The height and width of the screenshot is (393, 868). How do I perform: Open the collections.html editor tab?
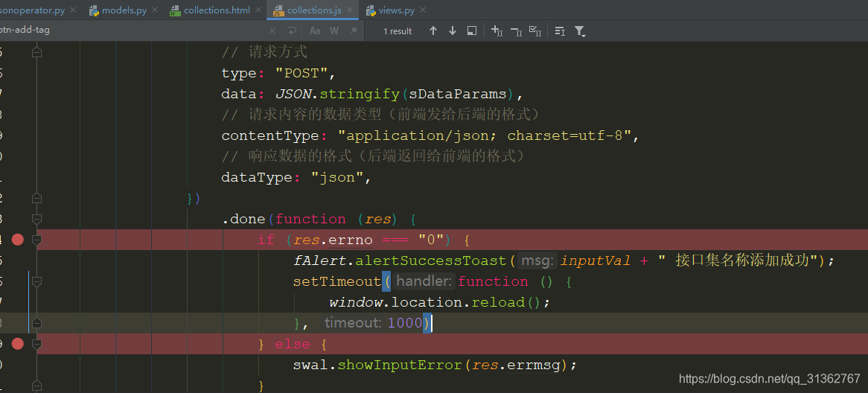point(217,10)
